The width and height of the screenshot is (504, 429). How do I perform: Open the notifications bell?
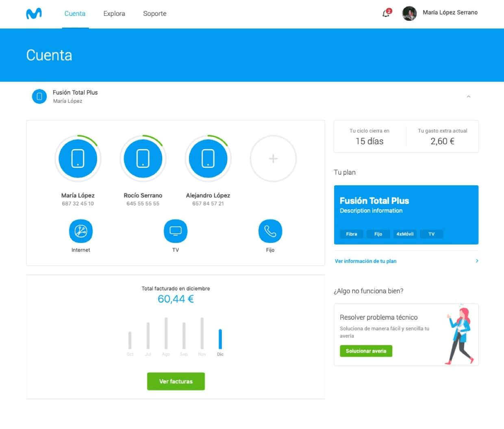pos(386,13)
